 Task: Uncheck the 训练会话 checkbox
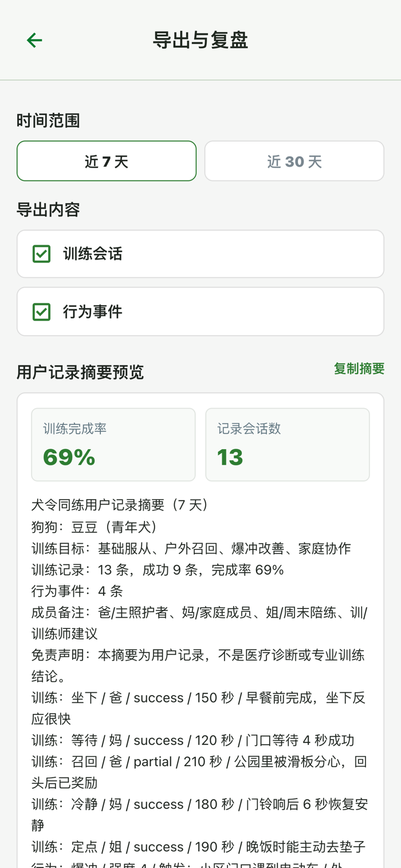pos(41,254)
